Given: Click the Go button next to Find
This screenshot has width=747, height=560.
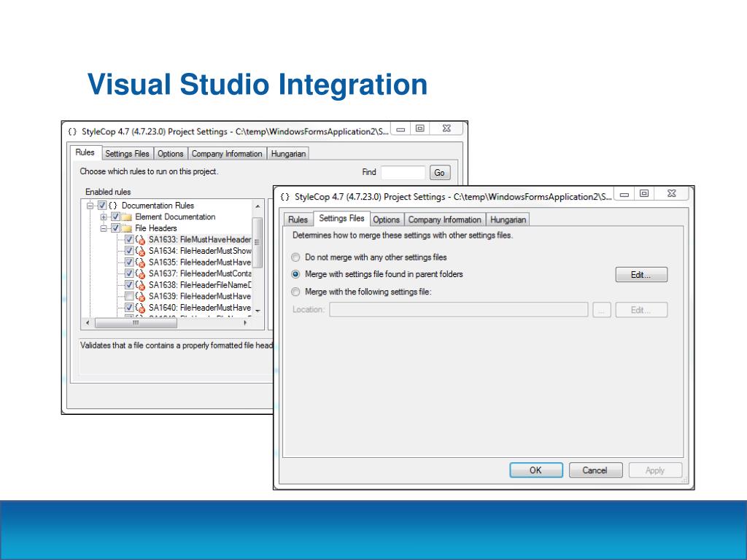Looking at the screenshot, I should (x=440, y=172).
